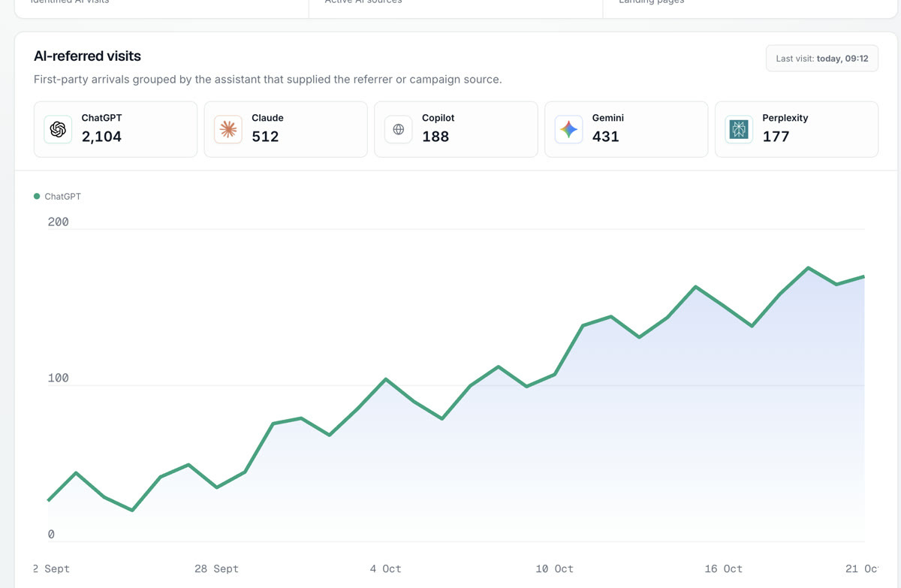Image resolution: width=901 pixels, height=588 pixels.
Task: Click the 4 Oct x-axis label
Action: point(385,568)
